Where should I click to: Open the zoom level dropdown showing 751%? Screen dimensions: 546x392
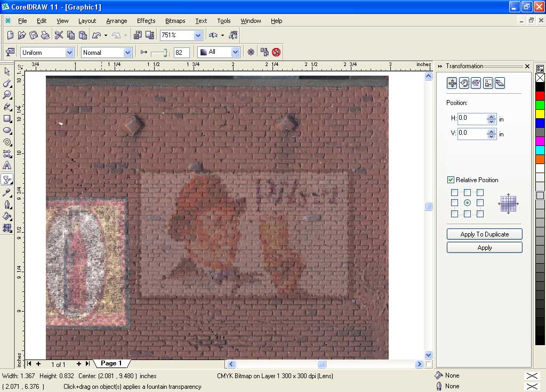pyautogui.click(x=198, y=36)
